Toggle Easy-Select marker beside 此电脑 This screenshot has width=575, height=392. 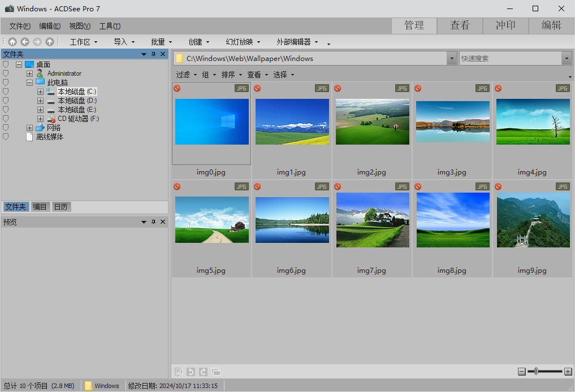click(x=6, y=82)
